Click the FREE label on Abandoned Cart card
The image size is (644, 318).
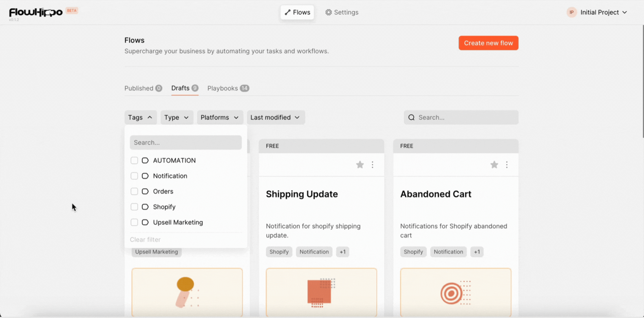[x=407, y=146]
